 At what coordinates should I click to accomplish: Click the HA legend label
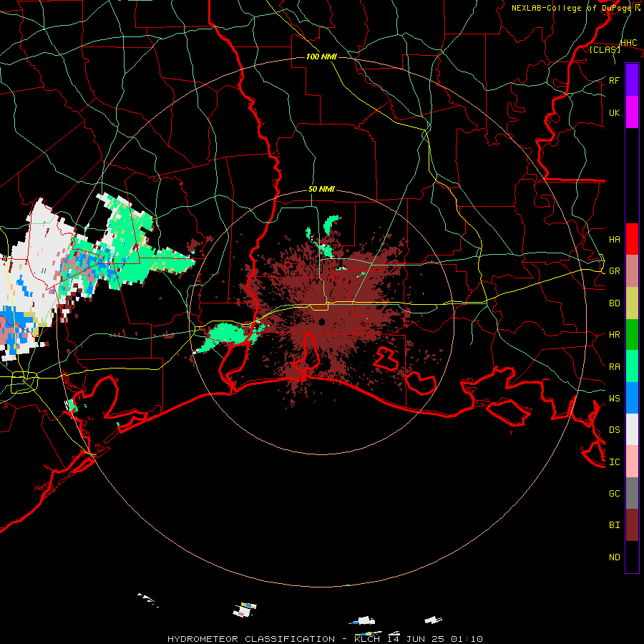[x=615, y=239]
